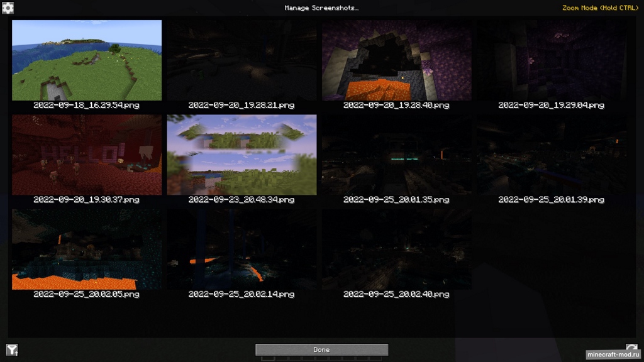Open Nether thumbnail 2022-09-20_19.30.37
Viewport: 644px width, 362px height.
(87, 155)
